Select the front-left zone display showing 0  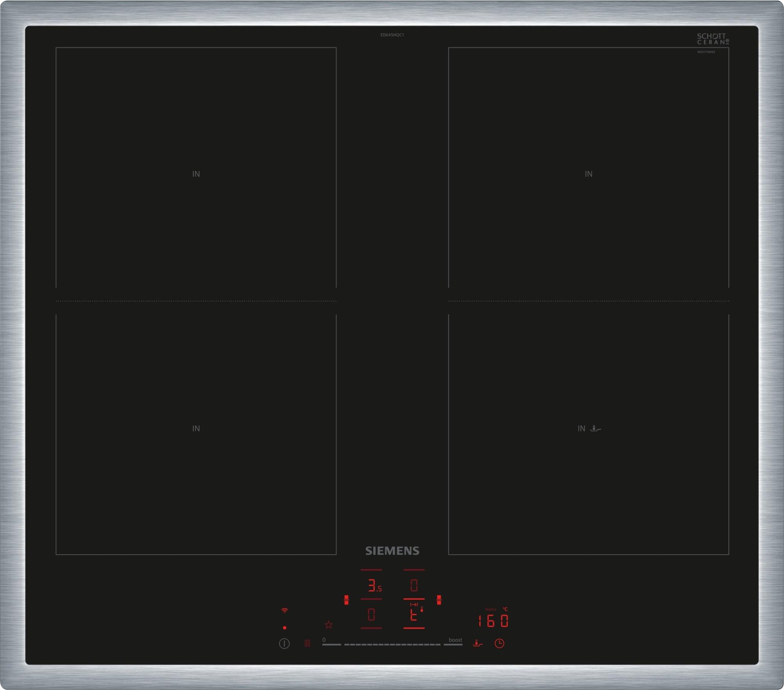(371, 614)
